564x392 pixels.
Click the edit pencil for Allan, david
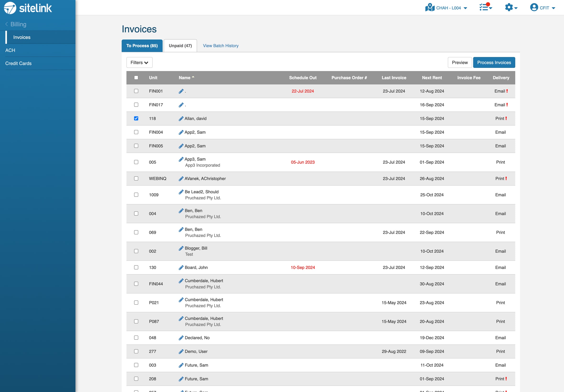(181, 119)
